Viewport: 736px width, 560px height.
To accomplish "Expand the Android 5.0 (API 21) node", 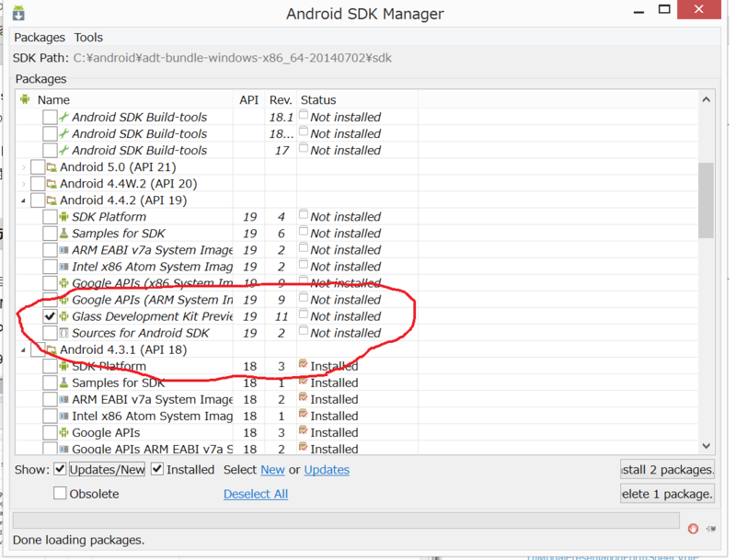I will (24, 167).
